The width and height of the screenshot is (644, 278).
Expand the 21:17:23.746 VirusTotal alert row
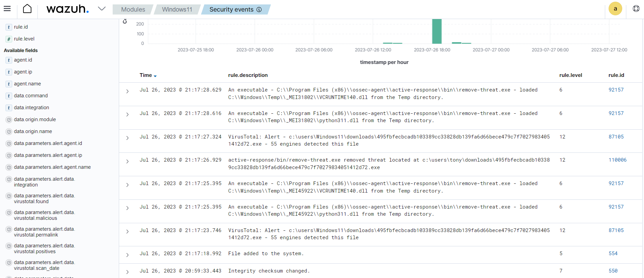point(127,231)
